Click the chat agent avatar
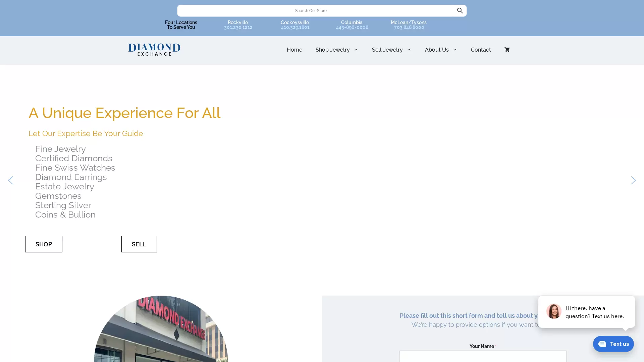 pos(553,311)
